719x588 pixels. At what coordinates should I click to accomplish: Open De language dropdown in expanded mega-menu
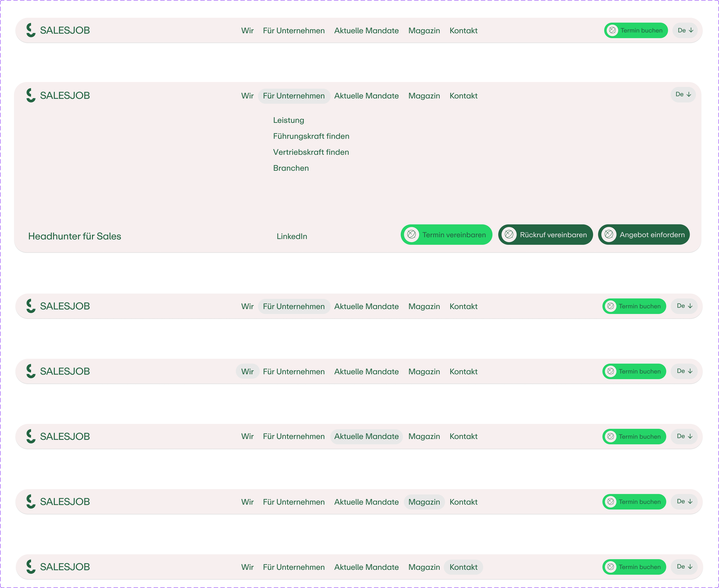pyautogui.click(x=683, y=94)
